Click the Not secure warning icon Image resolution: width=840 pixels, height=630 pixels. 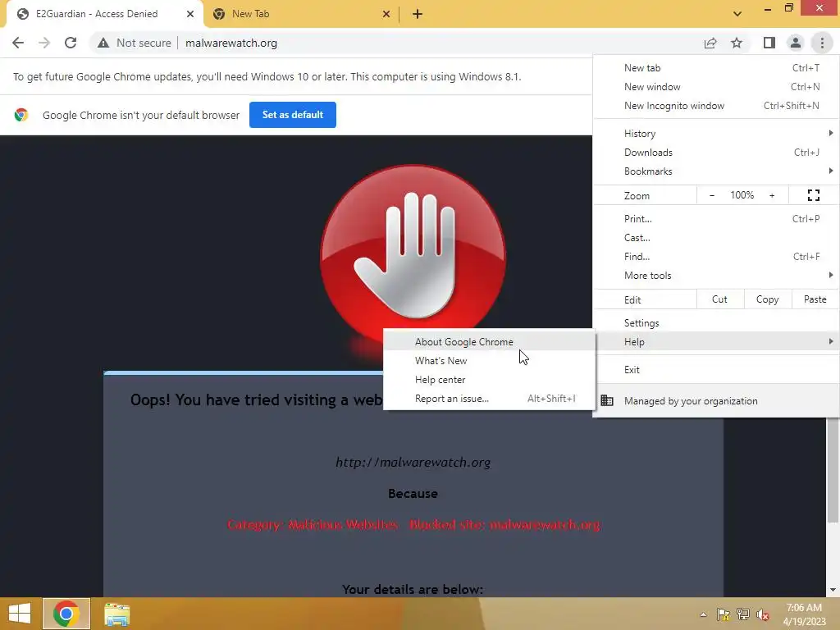click(103, 43)
